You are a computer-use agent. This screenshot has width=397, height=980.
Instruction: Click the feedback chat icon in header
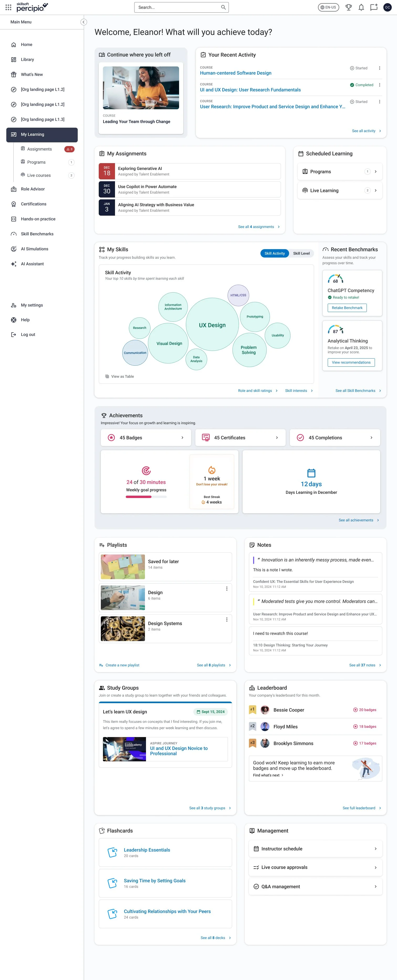[x=374, y=7]
